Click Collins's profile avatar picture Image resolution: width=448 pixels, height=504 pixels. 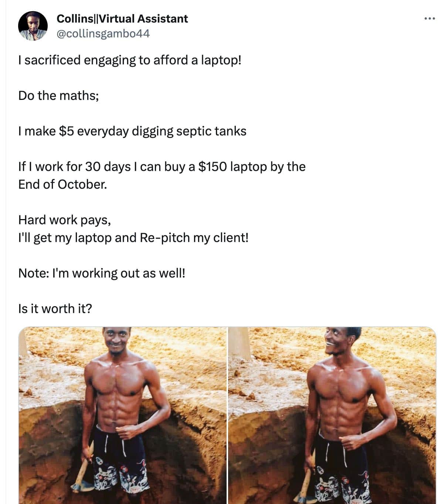tap(33, 26)
